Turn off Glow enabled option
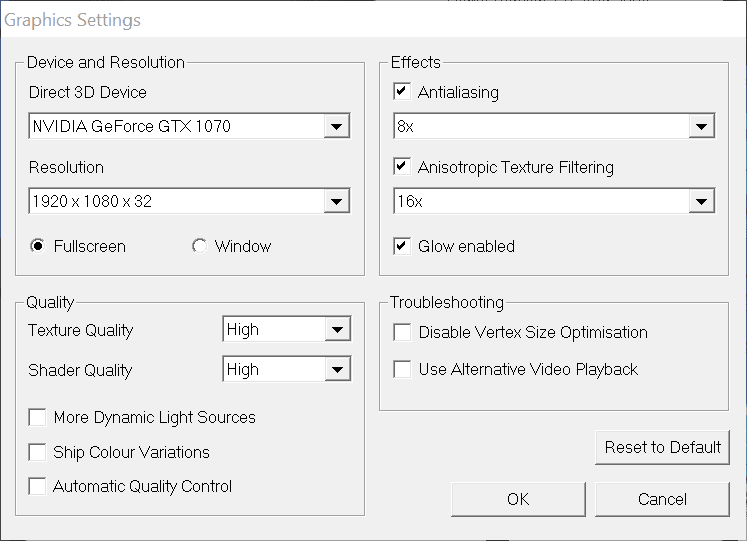Image resolution: width=747 pixels, height=541 pixels. [402, 245]
